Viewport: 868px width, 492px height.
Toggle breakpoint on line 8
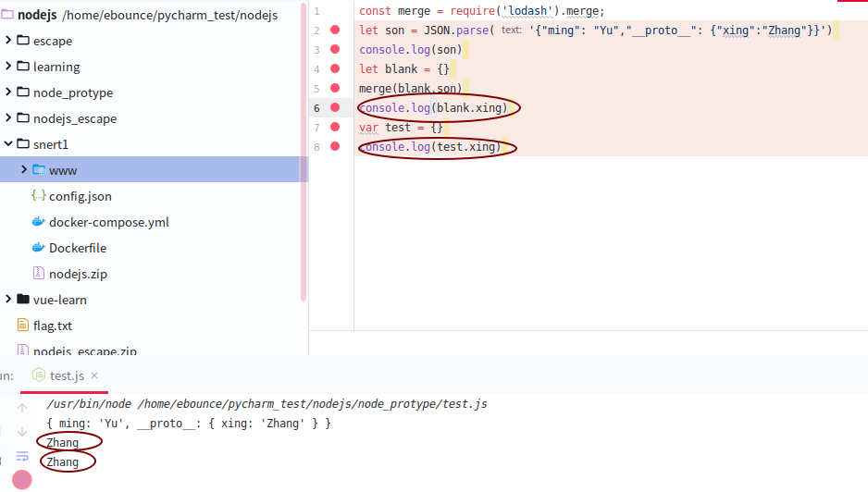pyautogui.click(x=335, y=147)
